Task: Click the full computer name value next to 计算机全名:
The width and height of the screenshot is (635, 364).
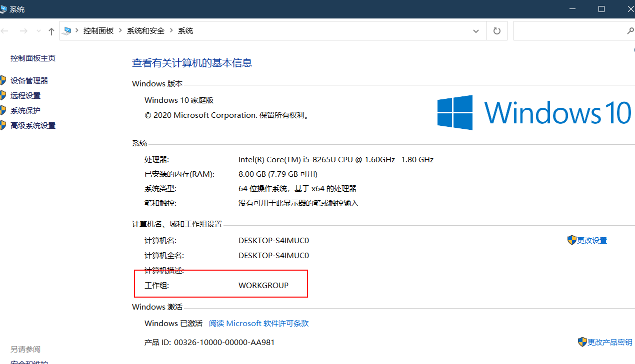Action: point(274,256)
